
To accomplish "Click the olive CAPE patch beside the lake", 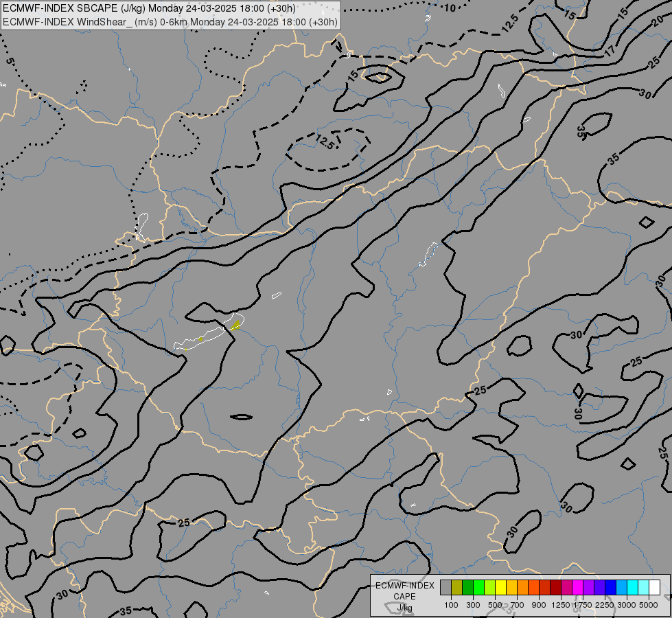I will point(235,325).
